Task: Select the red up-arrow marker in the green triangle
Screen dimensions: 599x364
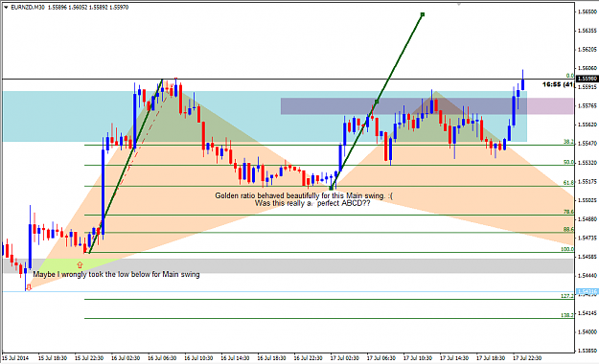Action: pyautogui.click(x=80, y=264)
